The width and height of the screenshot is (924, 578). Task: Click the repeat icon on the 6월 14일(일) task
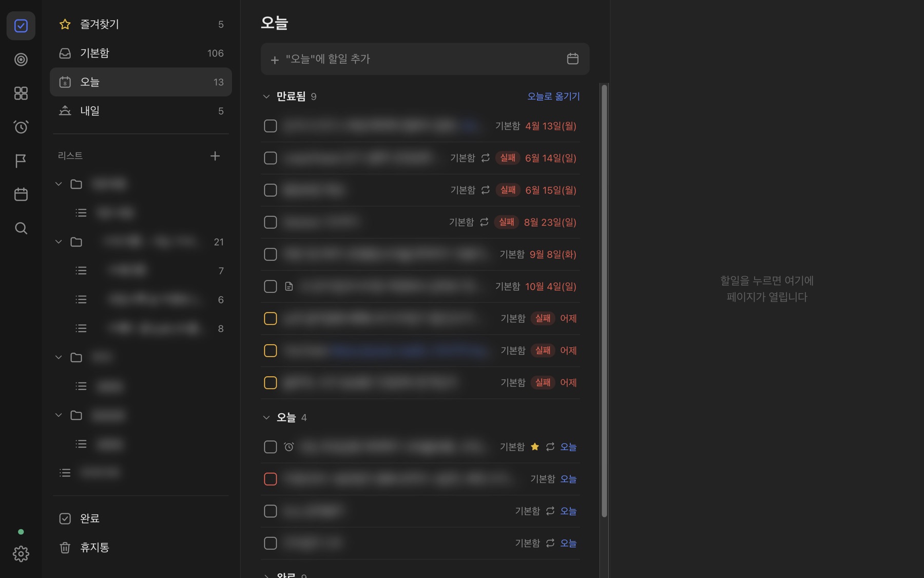[485, 158]
